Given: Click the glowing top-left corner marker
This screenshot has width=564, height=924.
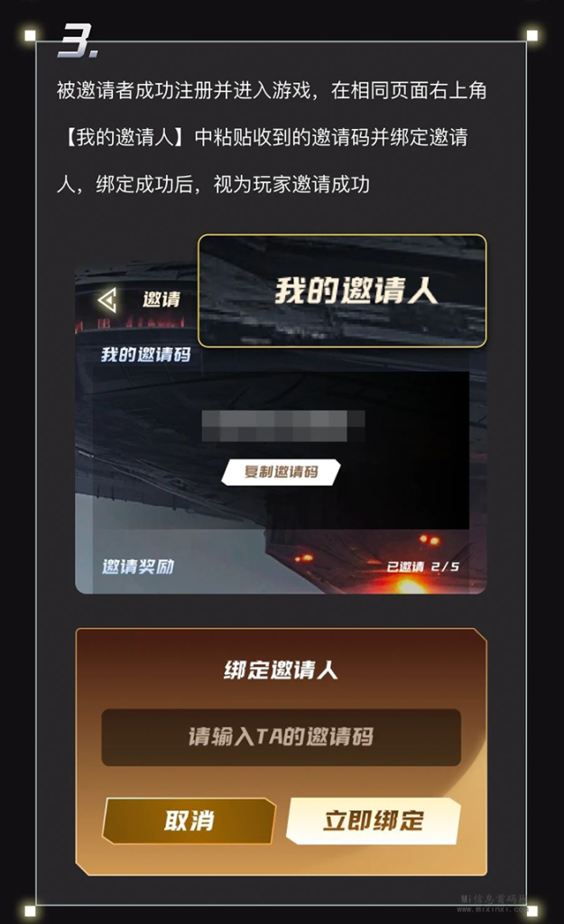Looking at the screenshot, I should pos(30,35).
